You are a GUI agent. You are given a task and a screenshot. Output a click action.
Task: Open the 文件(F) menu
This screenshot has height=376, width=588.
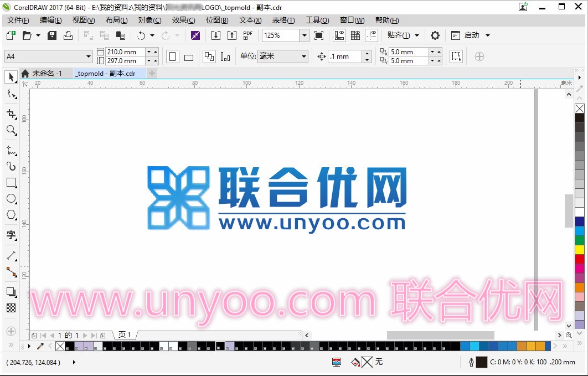point(18,20)
